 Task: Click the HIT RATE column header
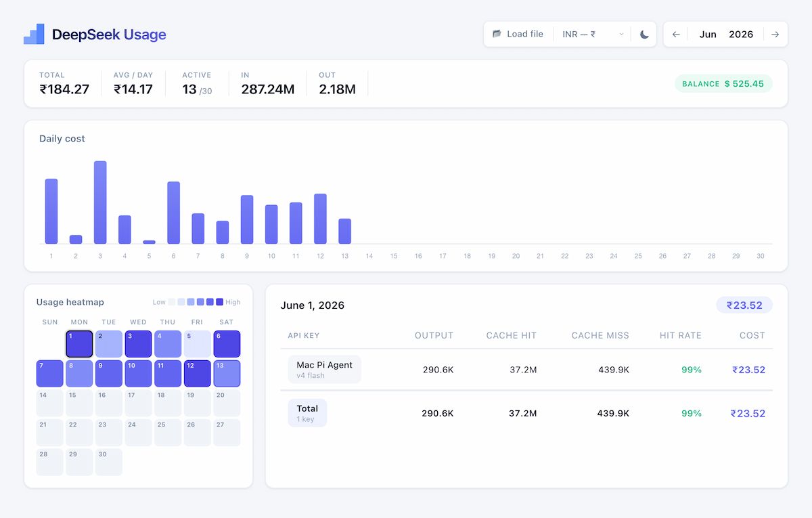(680, 335)
